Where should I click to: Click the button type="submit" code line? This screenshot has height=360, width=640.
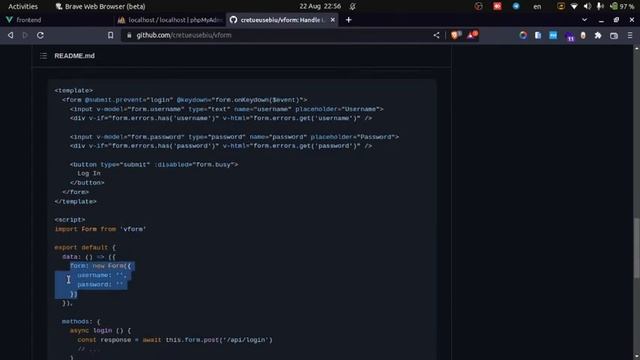click(154, 164)
